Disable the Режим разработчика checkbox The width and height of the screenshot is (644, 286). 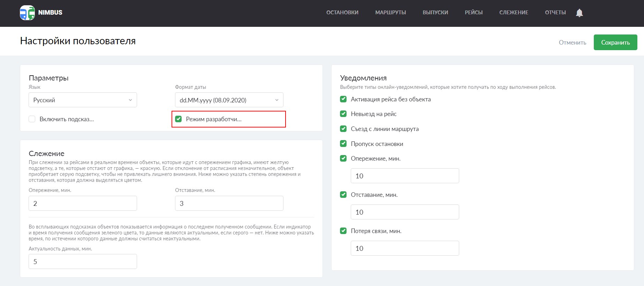pos(179,119)
